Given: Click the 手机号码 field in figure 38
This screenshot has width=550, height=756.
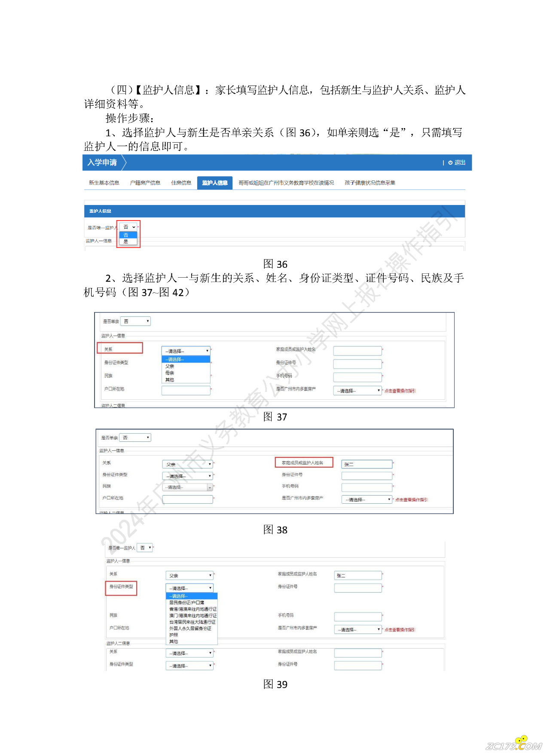Looking at the screenshot, I should 367,487.
